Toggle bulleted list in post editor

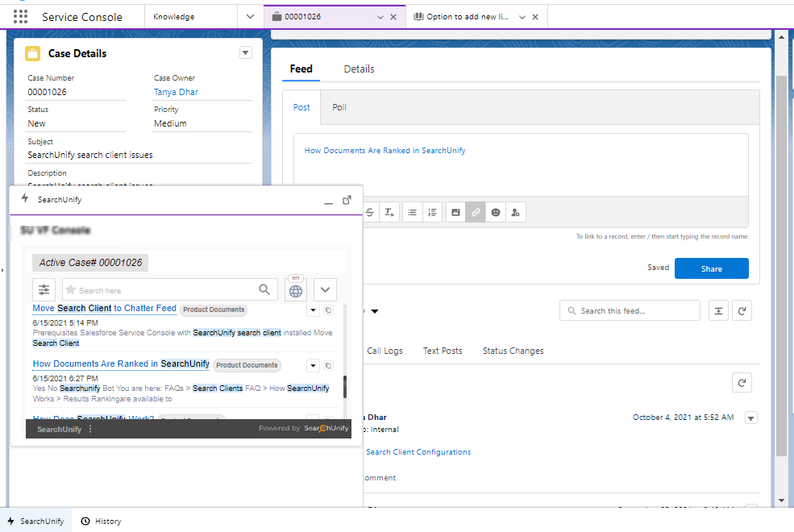coord(412,212)
